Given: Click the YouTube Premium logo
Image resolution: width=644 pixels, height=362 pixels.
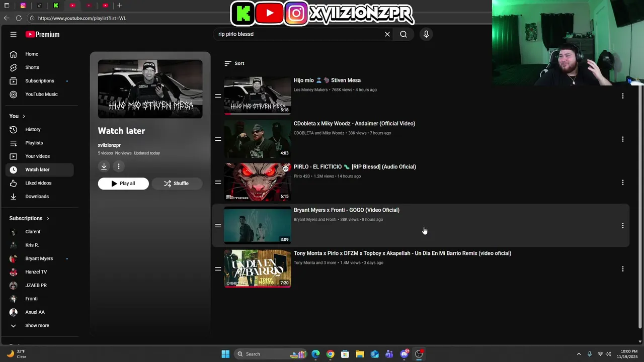Looking at the screenshot, I should tap(43, 34).
